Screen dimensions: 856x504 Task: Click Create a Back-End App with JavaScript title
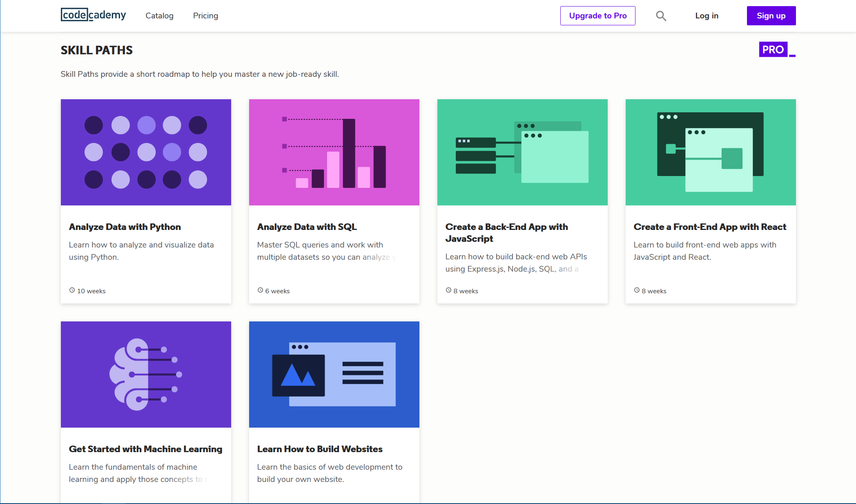[506, 233]
